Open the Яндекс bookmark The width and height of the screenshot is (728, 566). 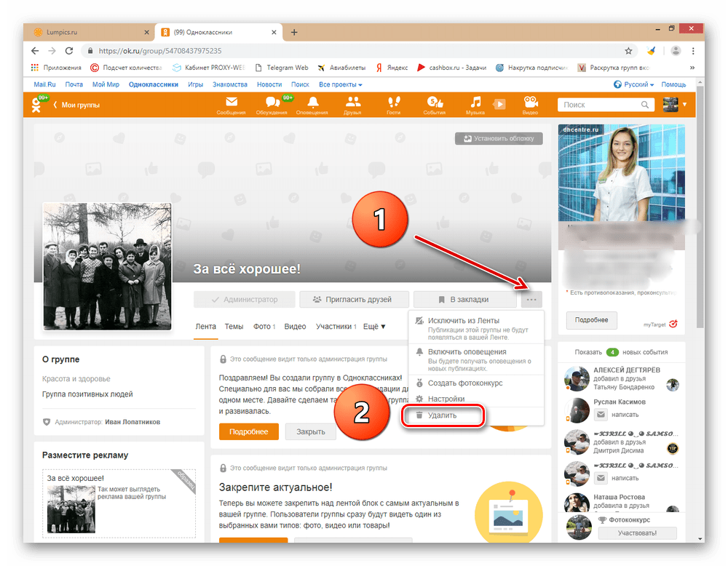tap(392, 68)
